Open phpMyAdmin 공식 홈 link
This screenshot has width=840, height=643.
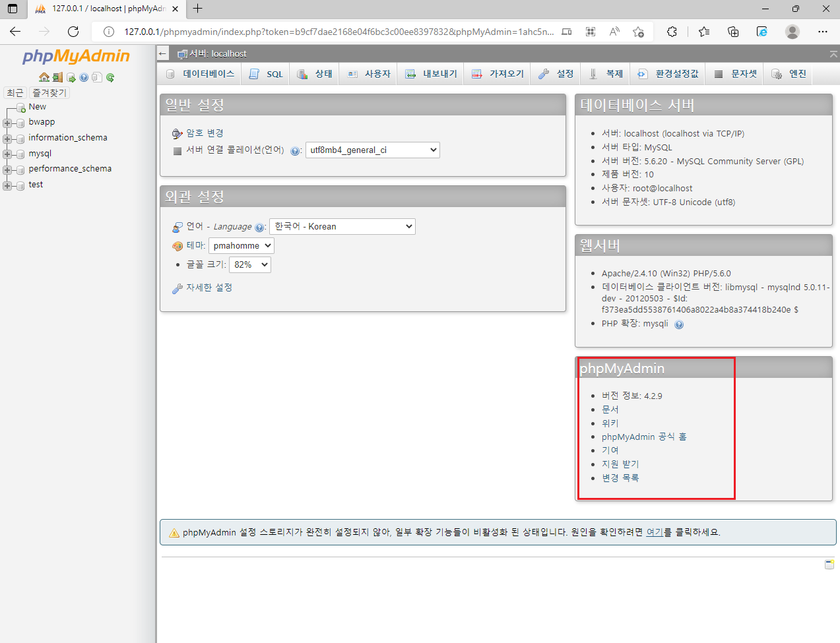644,437
